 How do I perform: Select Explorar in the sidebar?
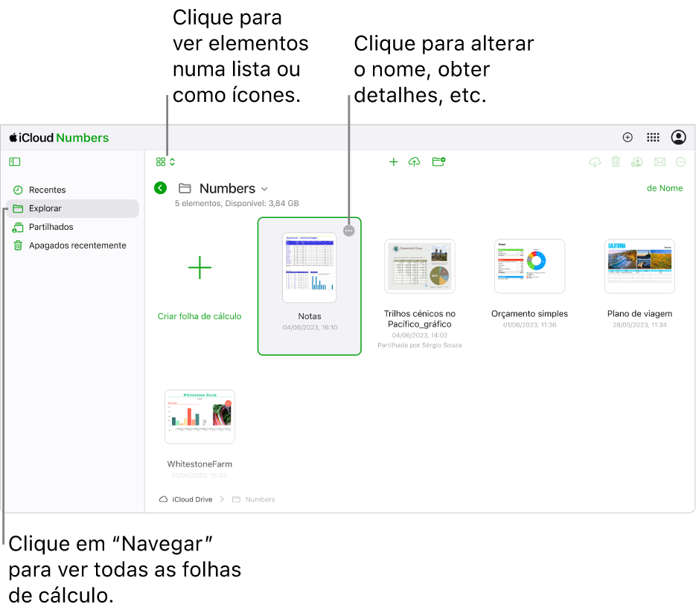click(73, 208)
